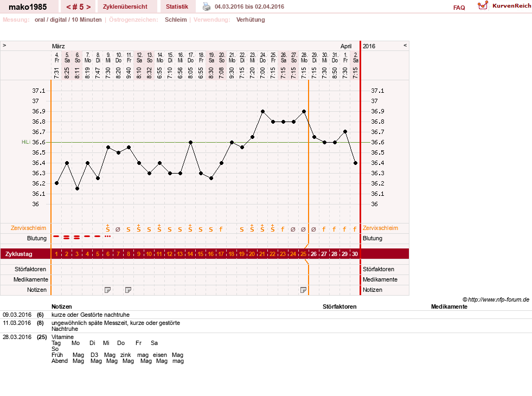Screen dimensions: 532x396
Task: Click the 09.03.2016 note row date
Action: [x=17, y=315]
